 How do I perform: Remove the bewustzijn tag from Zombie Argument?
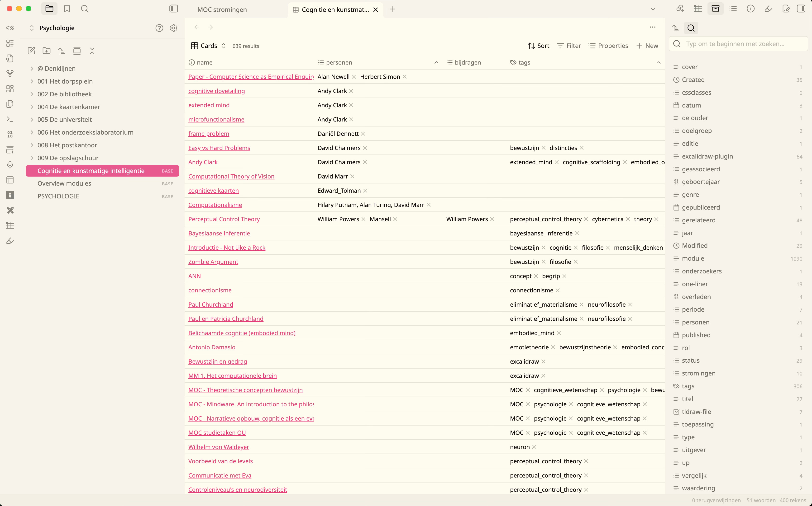[x=544, y=262]
